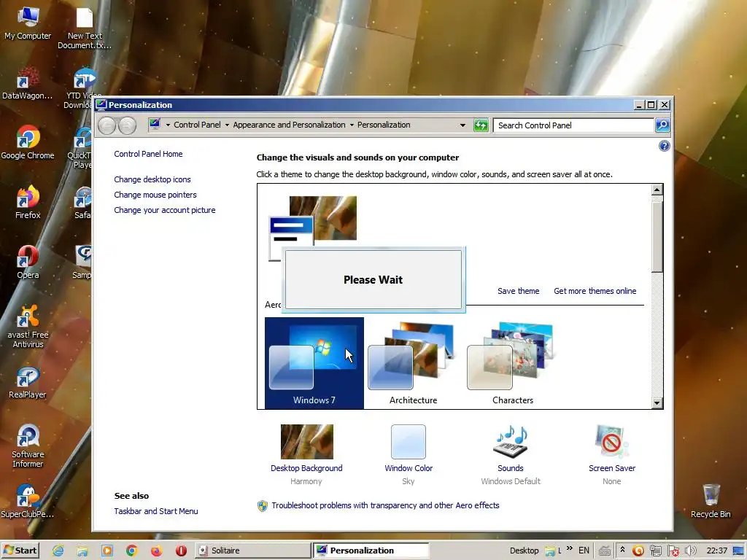Click the volume speaker tray icon

690,551
